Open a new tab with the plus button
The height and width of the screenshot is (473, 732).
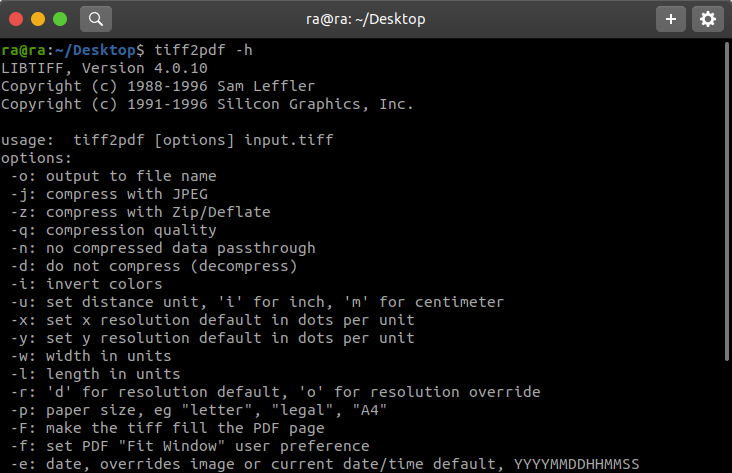[x=670, y=18]
